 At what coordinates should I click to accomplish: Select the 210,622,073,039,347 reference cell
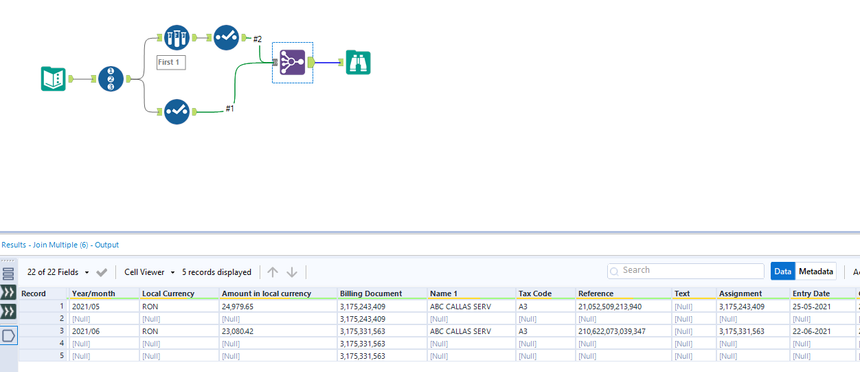pyautogui.click(x=624, y=331)
